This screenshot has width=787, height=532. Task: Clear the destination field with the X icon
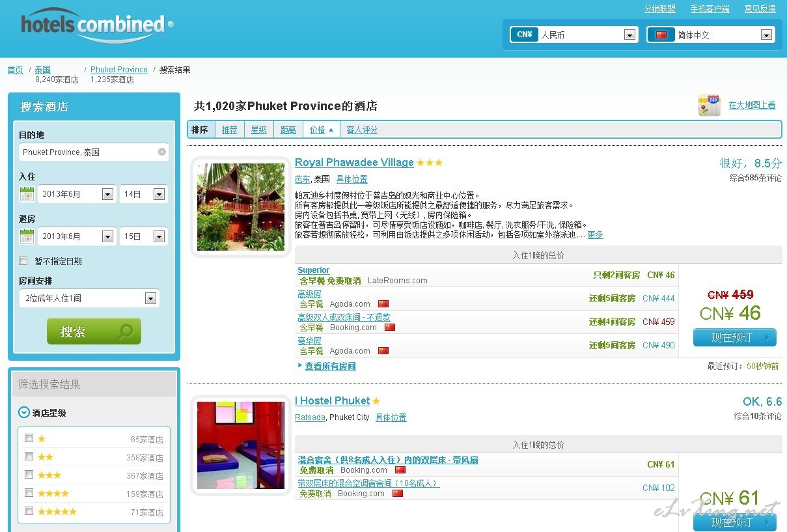click(x=162, y=152)
